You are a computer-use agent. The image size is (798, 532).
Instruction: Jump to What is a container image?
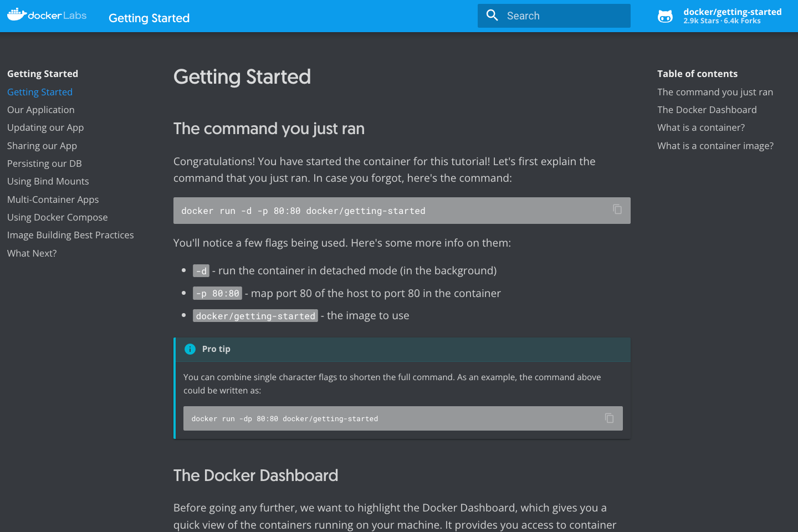coord(715,146)
